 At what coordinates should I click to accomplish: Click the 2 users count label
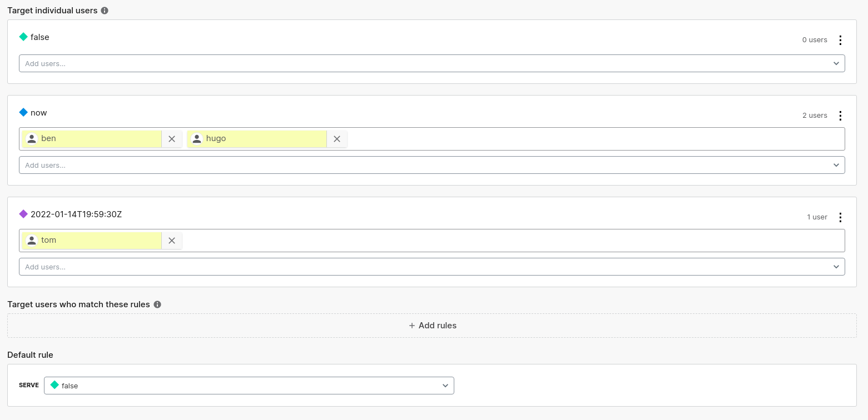[x=815, y=116]
